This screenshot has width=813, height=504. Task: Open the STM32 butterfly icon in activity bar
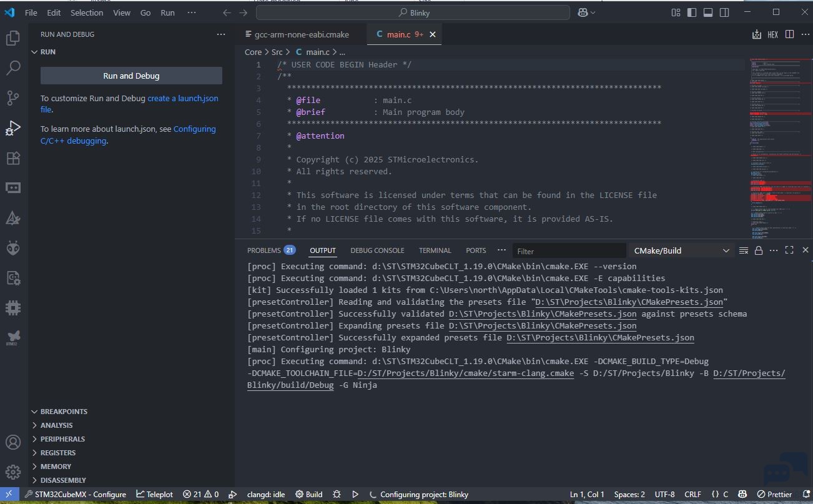click(x=13, y=338)
